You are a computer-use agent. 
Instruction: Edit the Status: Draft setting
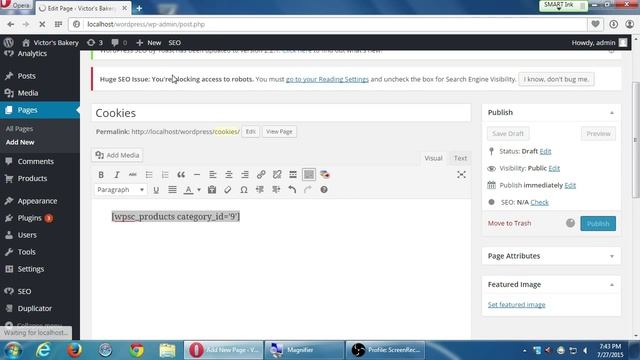(x=545, y=151)
